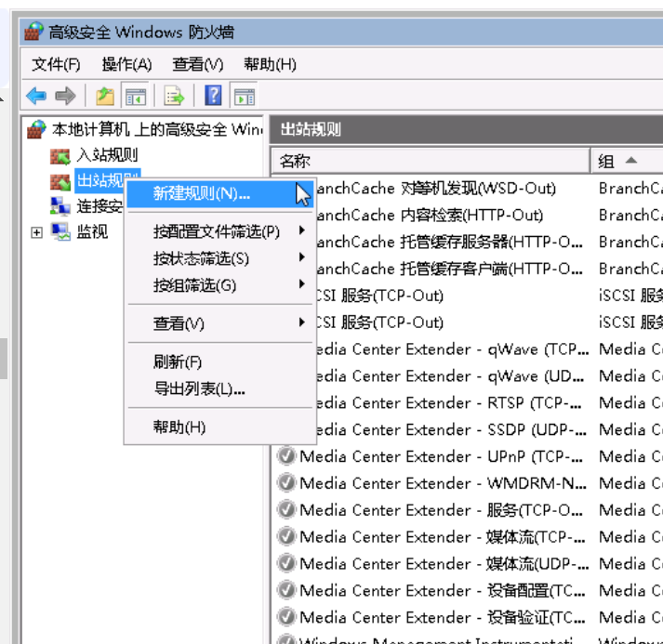This screenshot has height=644, width=663.
Task: Expand the 监视 tree node
Action: click(x=37, y=232)
